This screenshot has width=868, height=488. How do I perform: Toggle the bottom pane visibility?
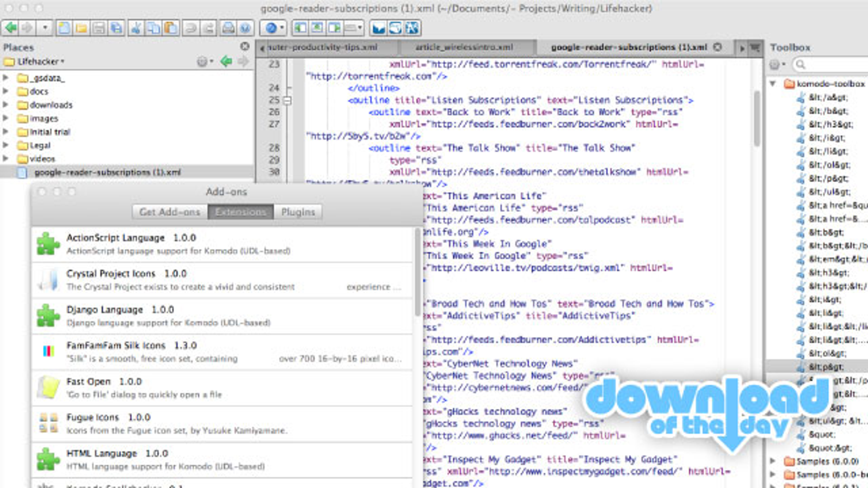(317, 28)
